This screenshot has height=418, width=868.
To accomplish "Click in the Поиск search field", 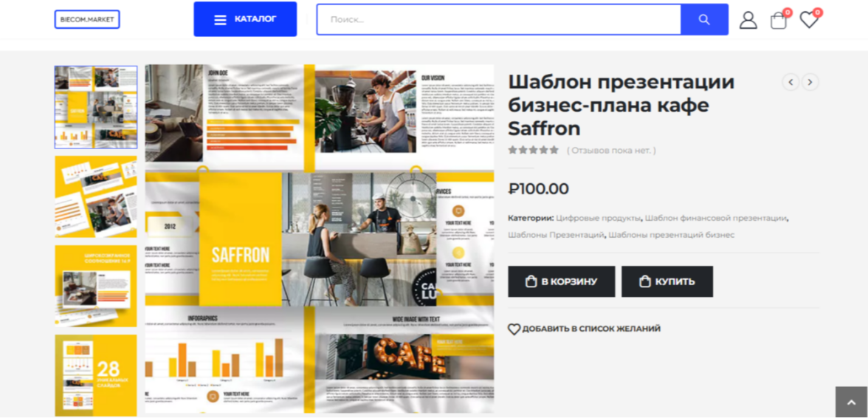I will [x=499, y=19].
